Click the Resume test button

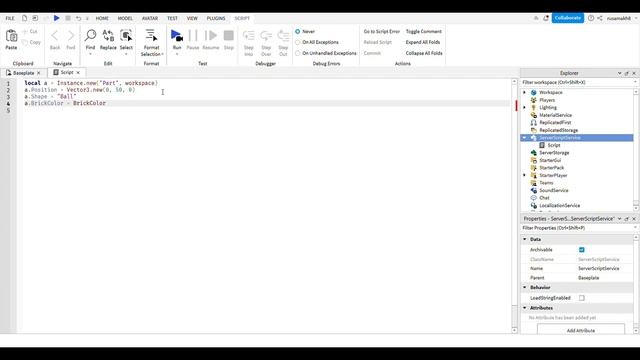tap(211, 36)
